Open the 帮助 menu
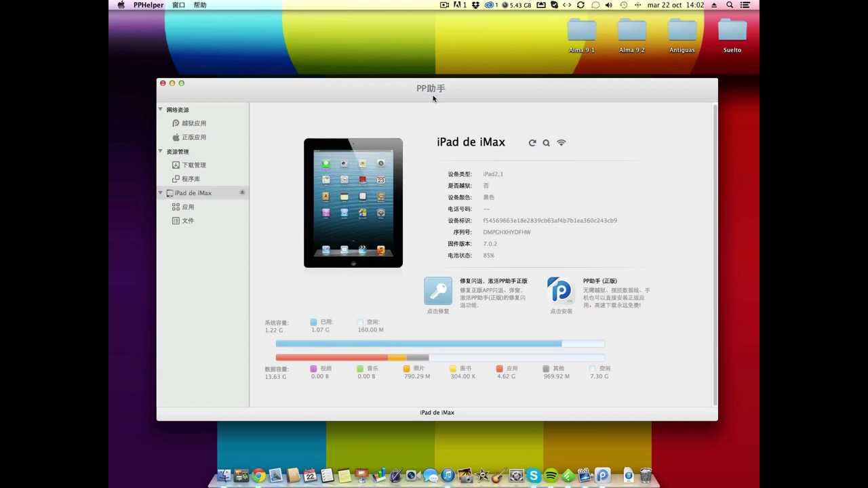The height and width of the screenshot is (488, 868). click(x=200, y=5)
